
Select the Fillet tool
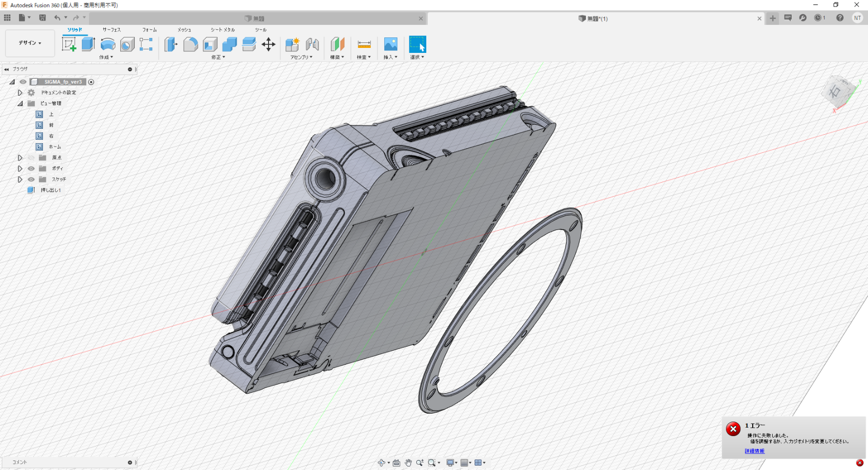pos(190,44)
